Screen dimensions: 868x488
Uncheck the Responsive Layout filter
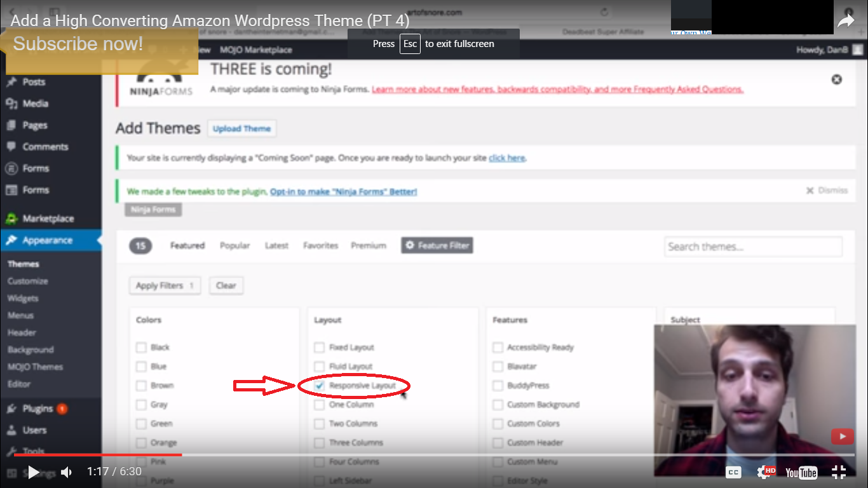click(318, 386)
